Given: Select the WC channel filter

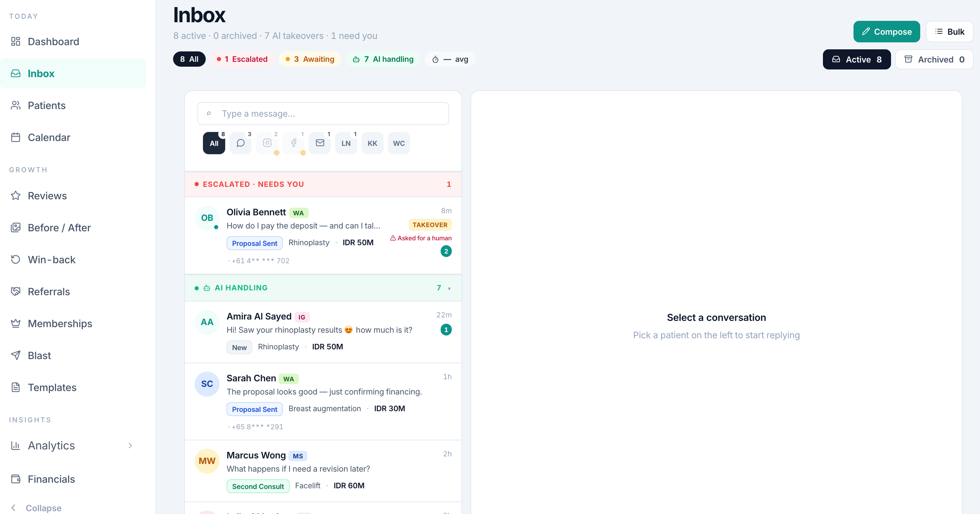Looking at the screenshot, I should pyautogui.click(x=399, y=143).
